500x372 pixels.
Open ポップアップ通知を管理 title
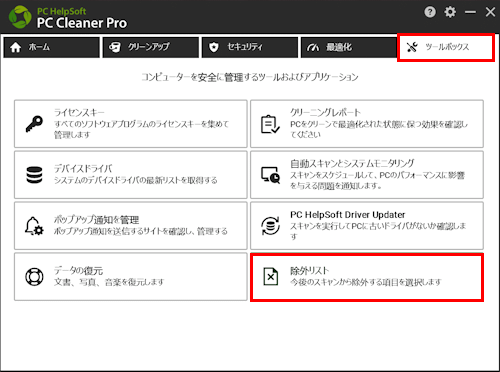pyautogui.click(x=96, y=220)
